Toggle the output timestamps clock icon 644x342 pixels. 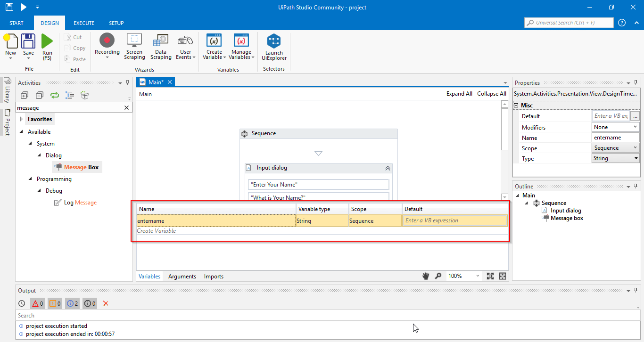click(x=22, y=303)
